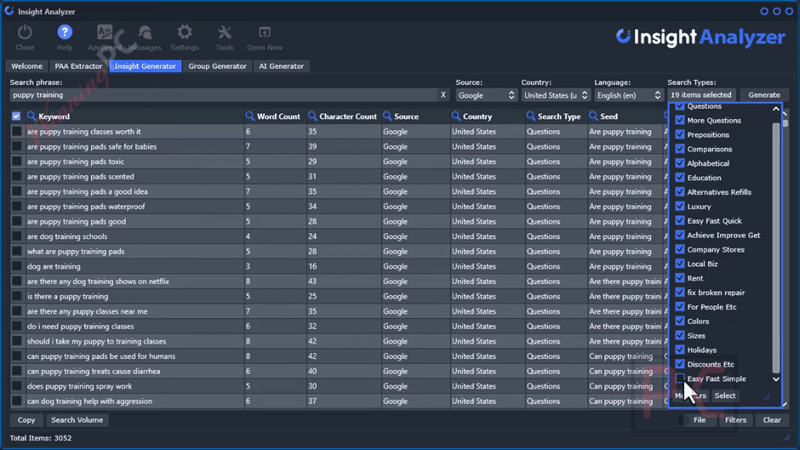Click the Insight Analyzer title bar logo
This screenshot has width=800, height=450.
tap(9, 11)
